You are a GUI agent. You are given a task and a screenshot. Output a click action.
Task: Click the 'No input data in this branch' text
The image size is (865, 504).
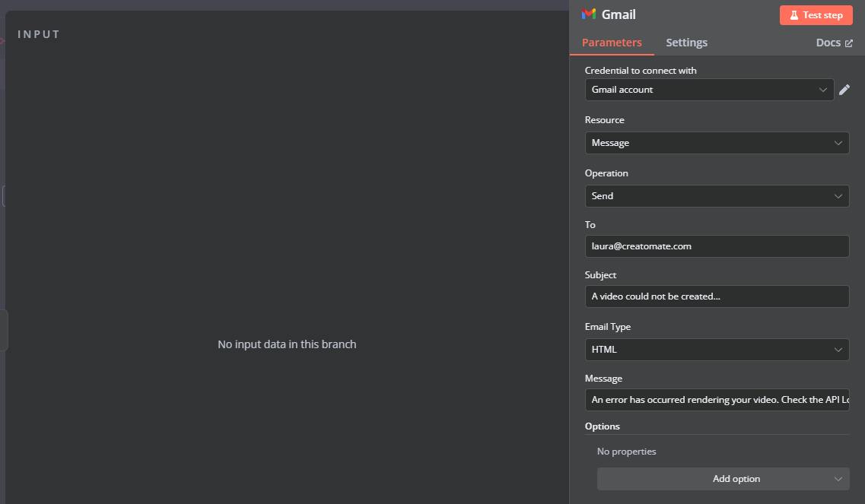pos(287,344)
